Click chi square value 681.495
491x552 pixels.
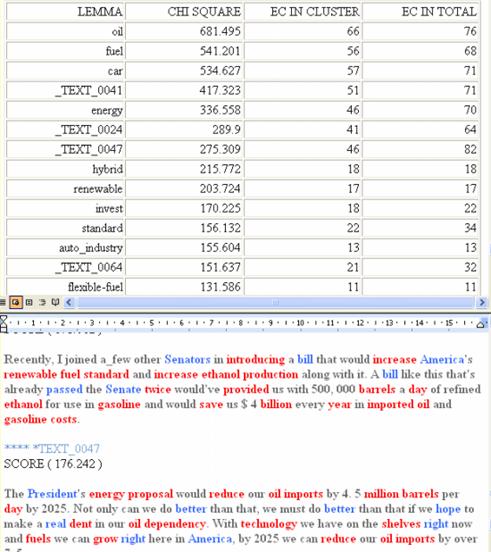click(x=220, y=31)
